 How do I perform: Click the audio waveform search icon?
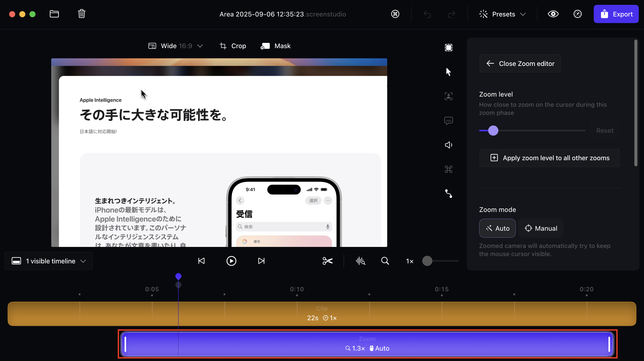pyautogui.click(x=360, y=261)
